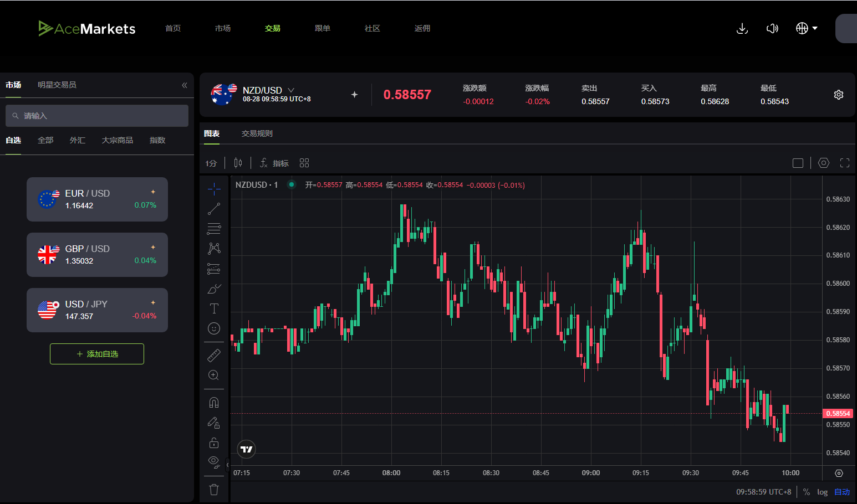The width and height of the screenshot is (857, 504).
Task: Select the GBP/USD watchlist entry
Action: tap(97, 255)
